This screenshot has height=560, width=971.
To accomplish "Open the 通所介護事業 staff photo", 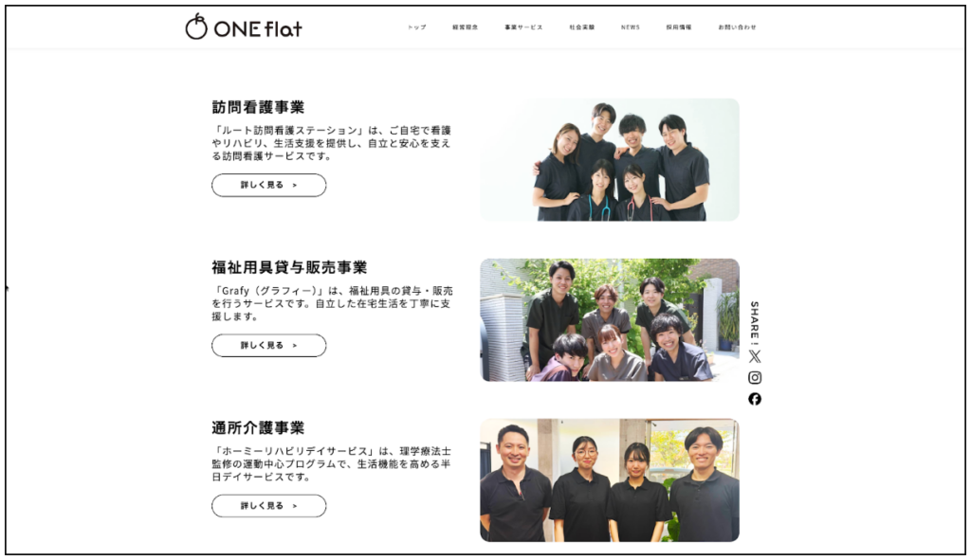I will pos(609,479).
